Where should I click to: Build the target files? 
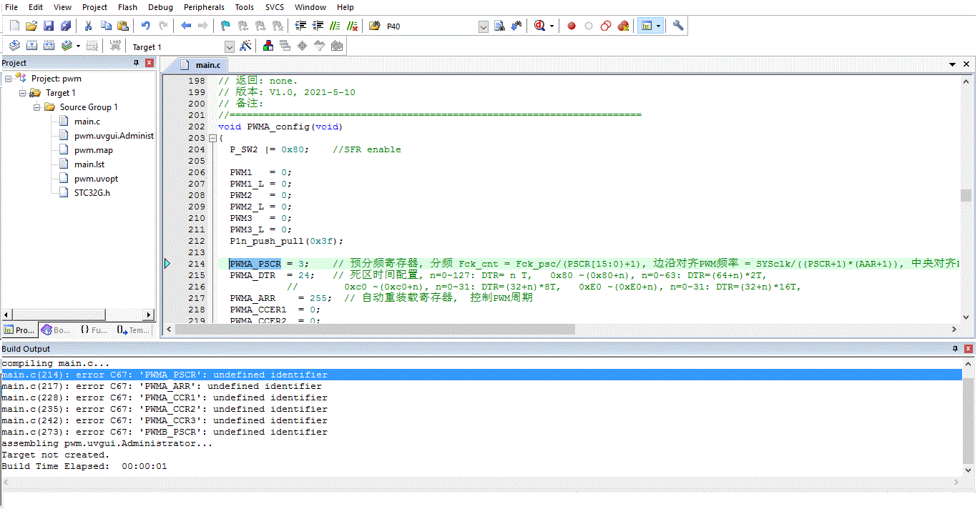(x=31, y=46)
